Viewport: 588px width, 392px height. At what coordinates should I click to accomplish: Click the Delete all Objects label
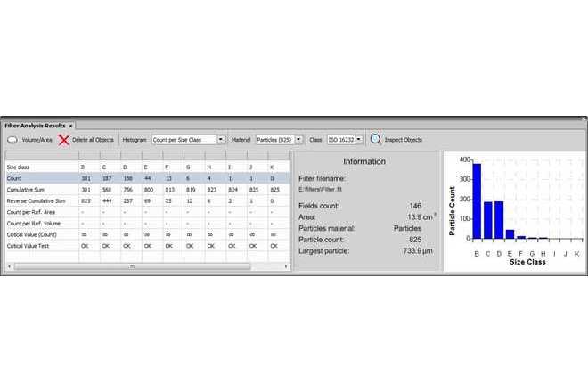(93, 140)
